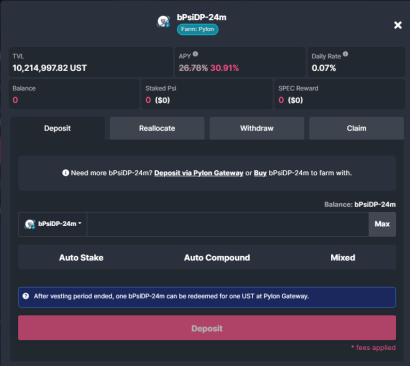Click the Buy link
410x366 pixels.
(260, 173)
